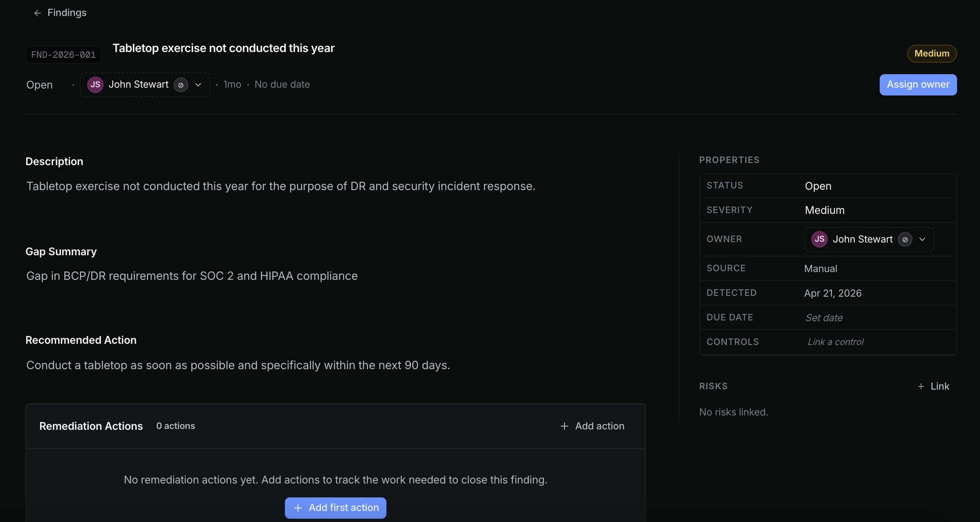This screenshot has height=522, width=980.
Task: Click 'Link a control' in the Controls row
Action: point(835,342)
